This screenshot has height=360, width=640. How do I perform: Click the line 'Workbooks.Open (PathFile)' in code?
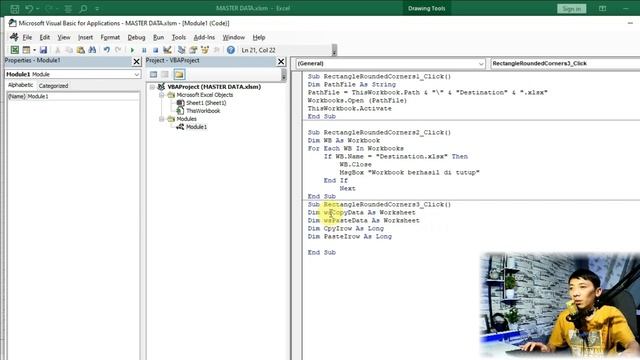357,100
